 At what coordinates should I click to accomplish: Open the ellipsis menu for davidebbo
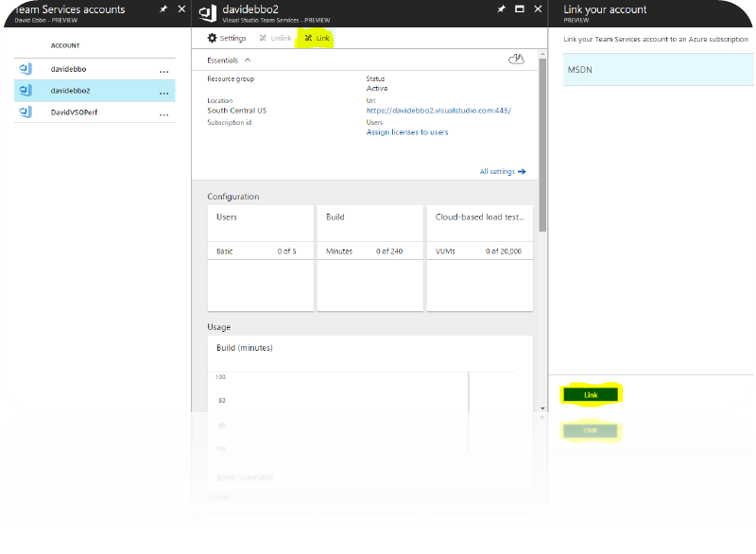[x=163, y=71]
